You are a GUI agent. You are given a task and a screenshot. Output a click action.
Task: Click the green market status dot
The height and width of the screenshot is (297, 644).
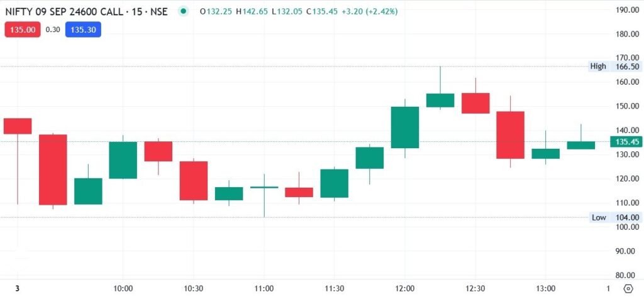183,11
